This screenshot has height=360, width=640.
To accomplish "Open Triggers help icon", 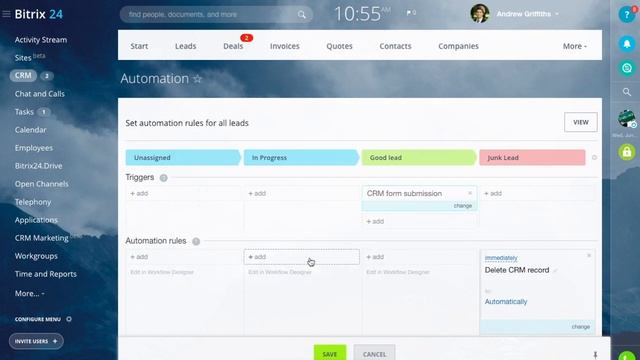I will click(164, 178).
